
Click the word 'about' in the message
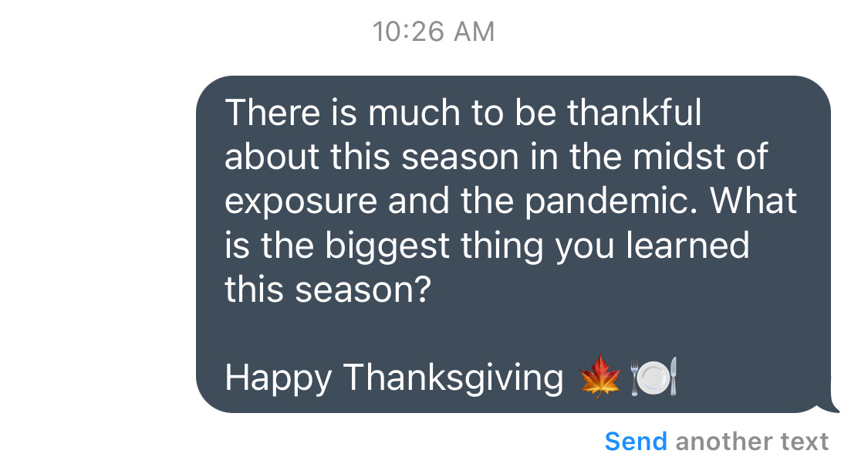tap(272, 157)
